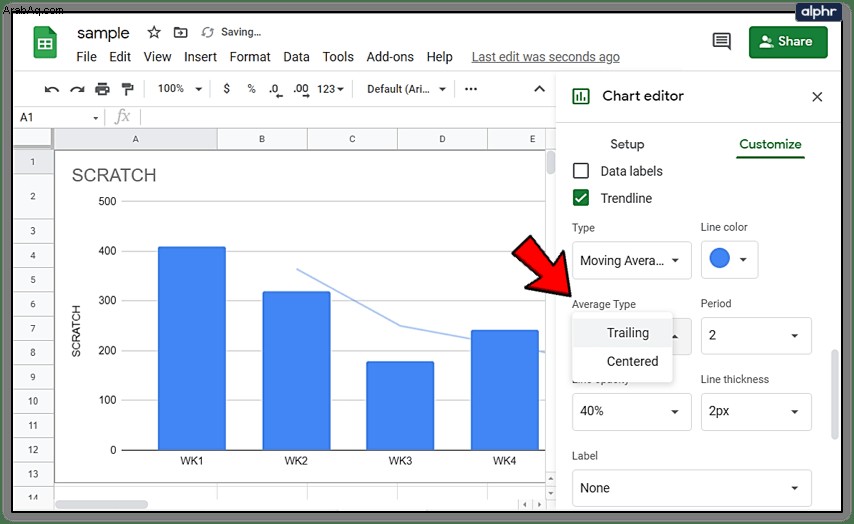Viewport: 854px width, 524px height.
Task: Open the Line color swatch picker
Action: 729,260
